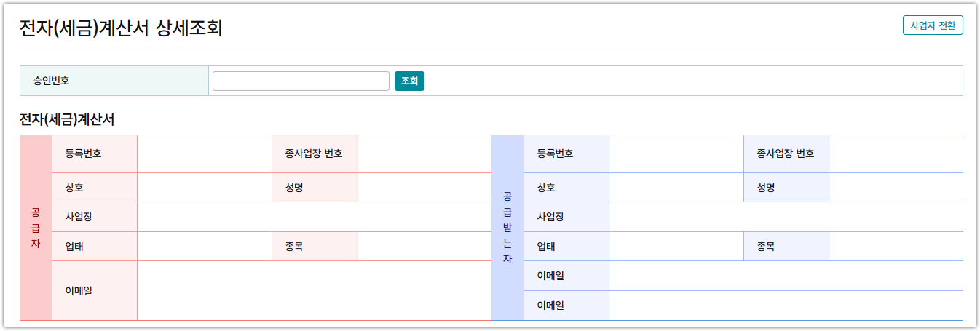Click 성명 label in 공급받는자 section

coord(766,188)
